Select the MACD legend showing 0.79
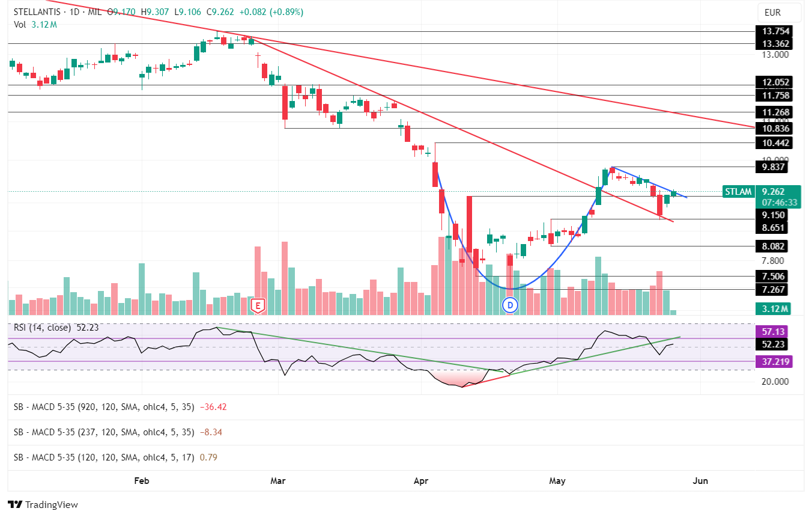The width and height of the screenshot is (812, 517). [115, 457]
